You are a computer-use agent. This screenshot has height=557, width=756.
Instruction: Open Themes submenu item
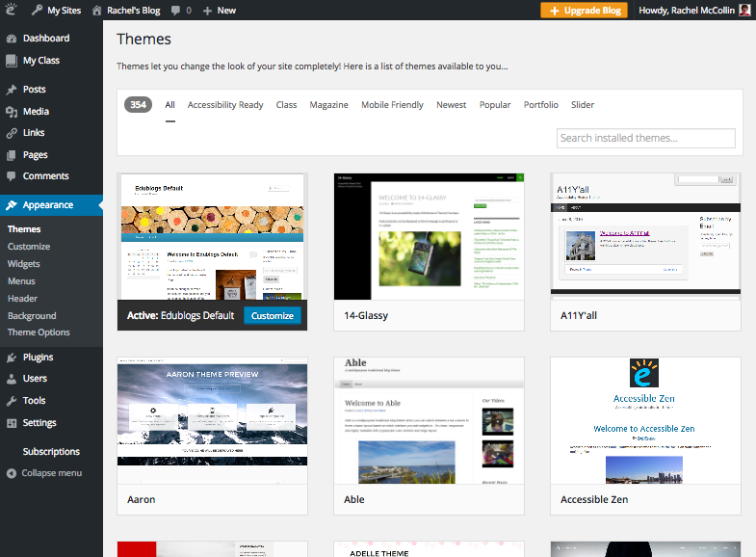24,229
